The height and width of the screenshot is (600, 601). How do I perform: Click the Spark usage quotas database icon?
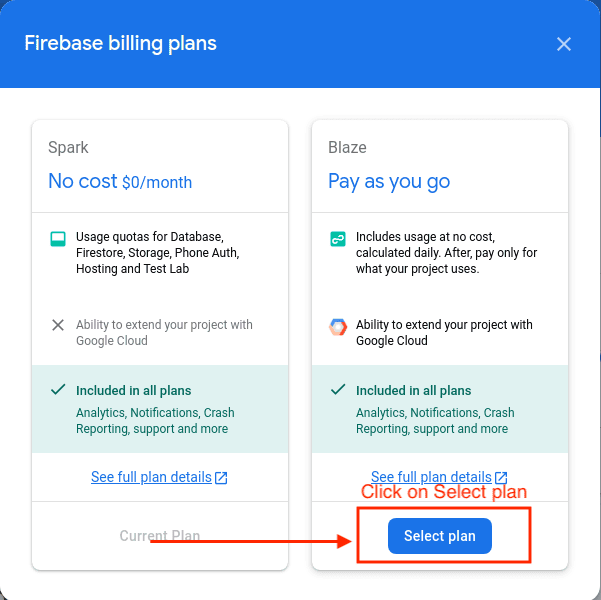(58, 240)
